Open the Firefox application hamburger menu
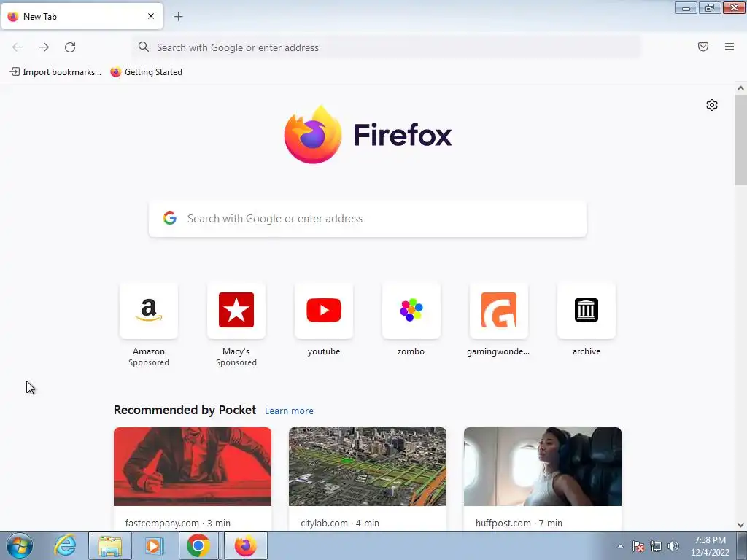This screenshot has height=560, width=747. pyautogui.click(x=729, y=47)
